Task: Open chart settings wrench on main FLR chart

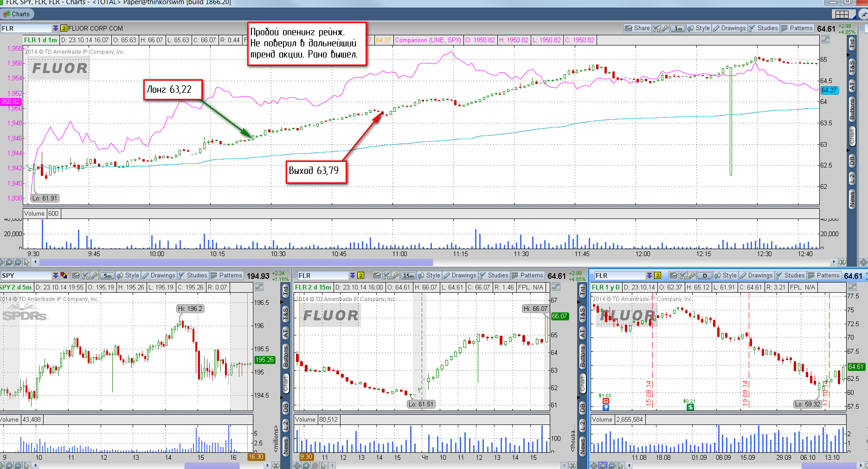Action: pos(665,28)
